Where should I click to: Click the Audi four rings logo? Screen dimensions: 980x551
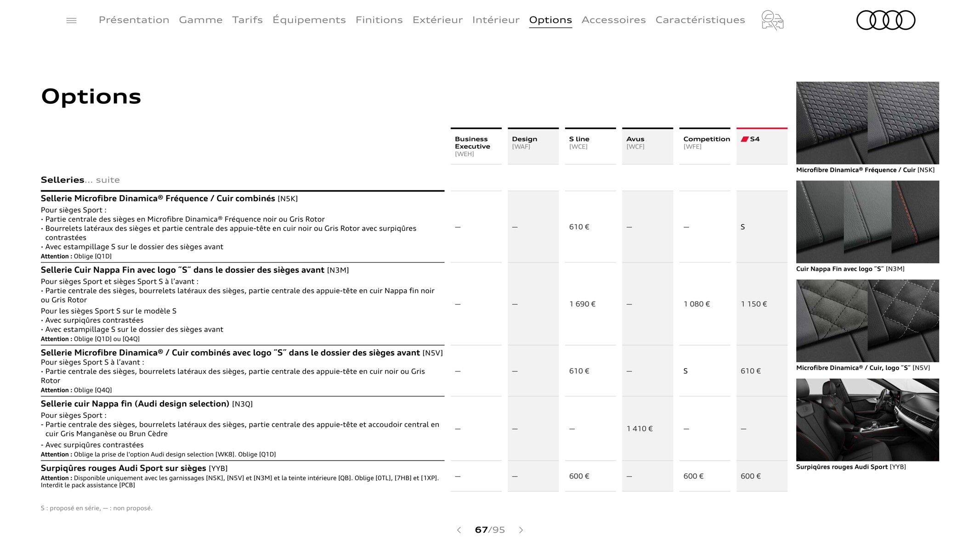coord(886,20)
